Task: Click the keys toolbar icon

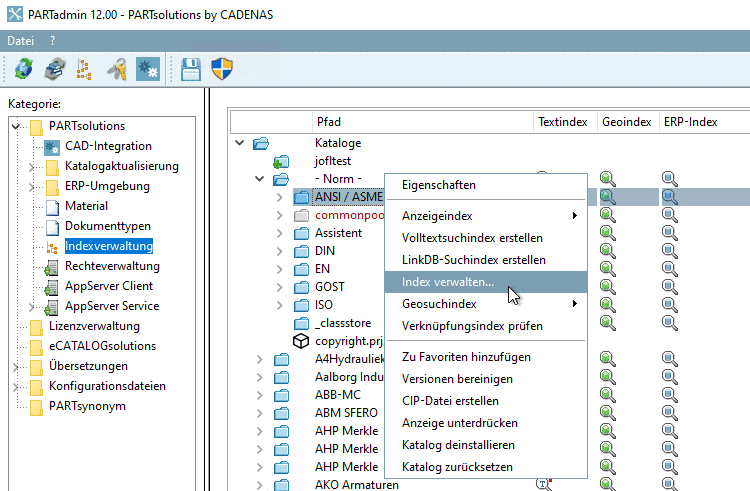Action: point(116,68)
